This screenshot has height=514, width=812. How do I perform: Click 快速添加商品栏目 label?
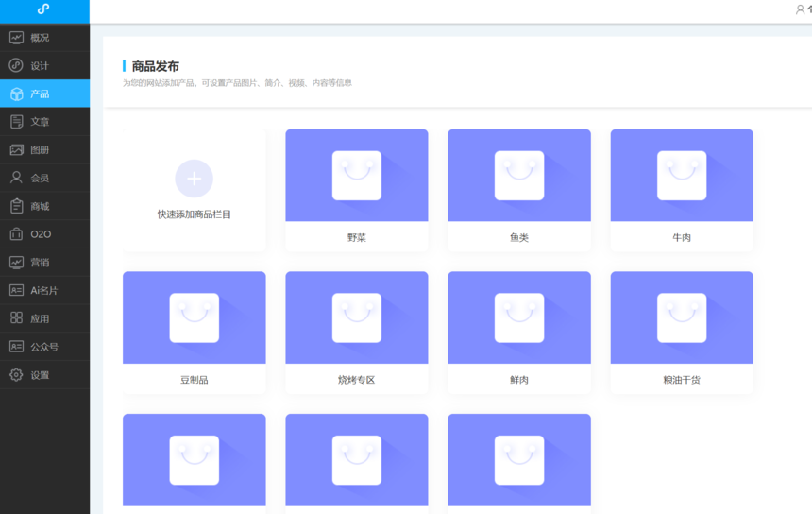195,214
